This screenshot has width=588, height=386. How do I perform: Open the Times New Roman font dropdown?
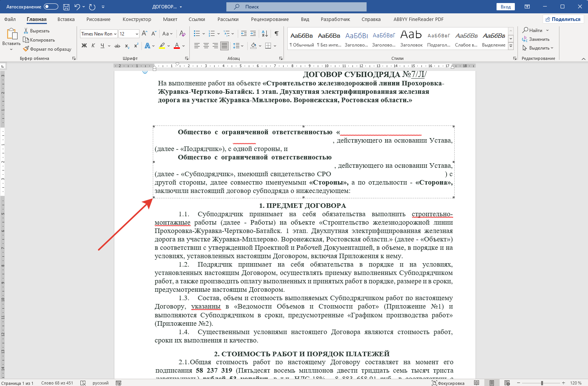(x=115, y=34)
